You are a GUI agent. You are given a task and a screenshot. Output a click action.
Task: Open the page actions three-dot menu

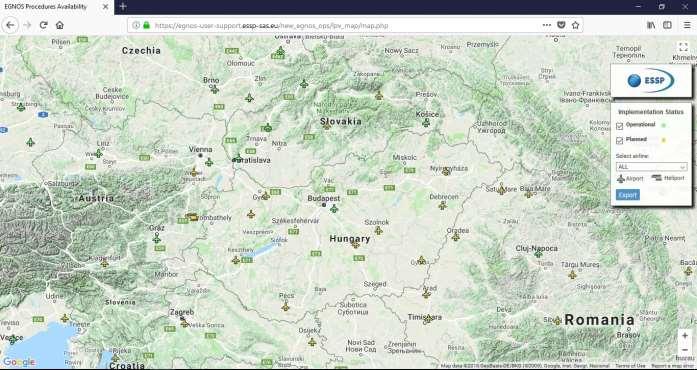547,25
